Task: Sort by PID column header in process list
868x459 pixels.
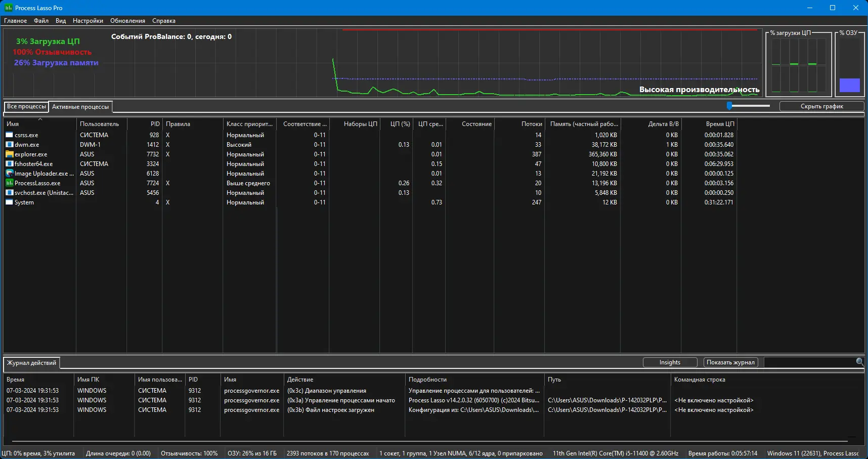Action: [144, 124]
